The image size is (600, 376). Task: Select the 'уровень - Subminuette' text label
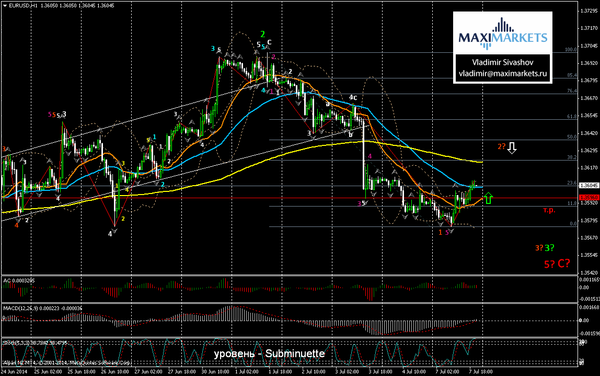(269, 354)
